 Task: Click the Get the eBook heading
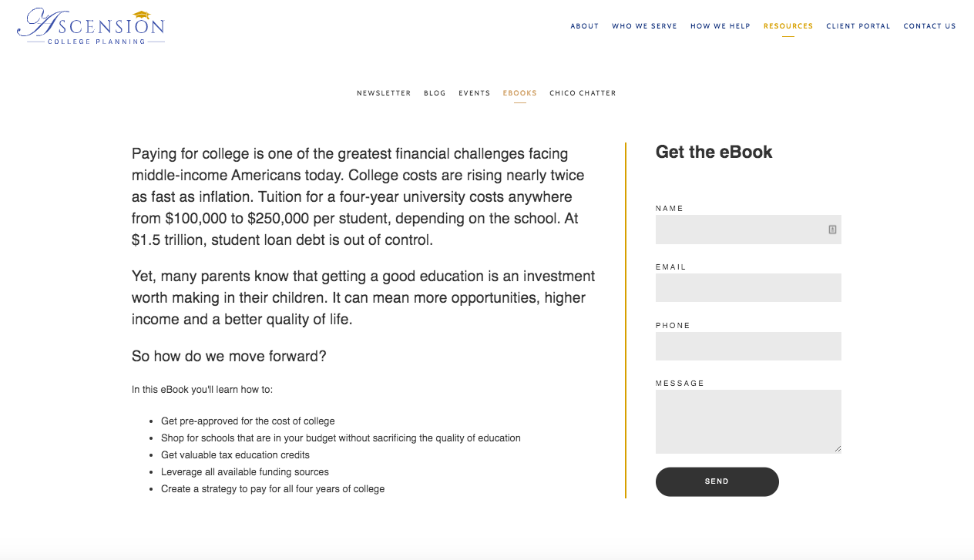pos(714,152)
